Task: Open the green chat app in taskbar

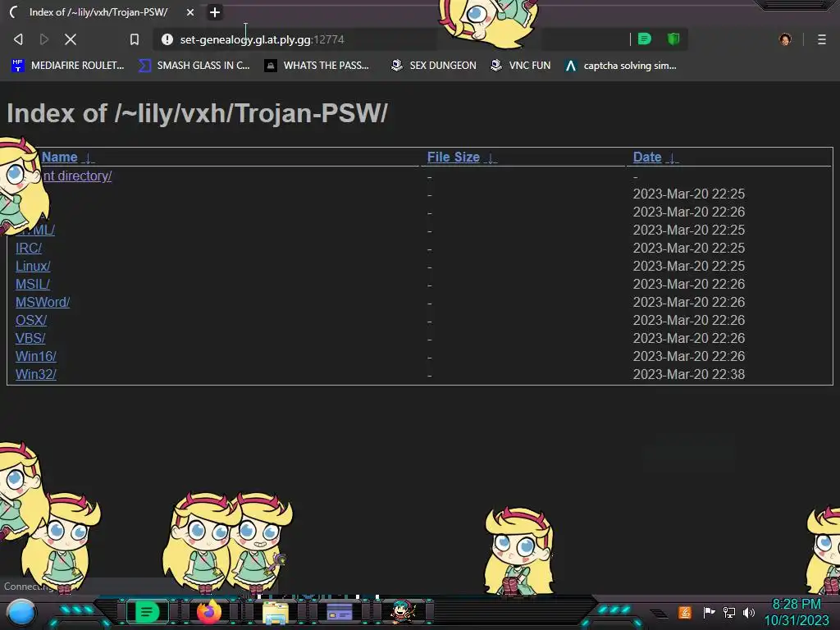Action: pos(148,612)
